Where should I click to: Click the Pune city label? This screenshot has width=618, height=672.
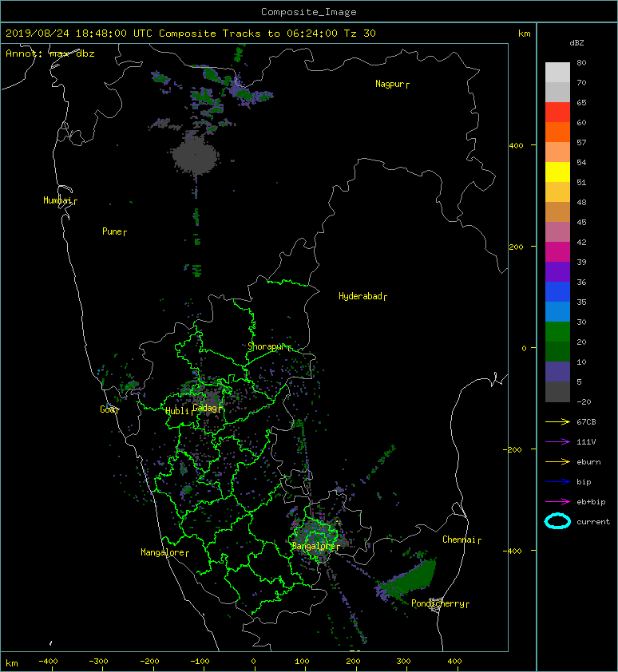[112, 232]
